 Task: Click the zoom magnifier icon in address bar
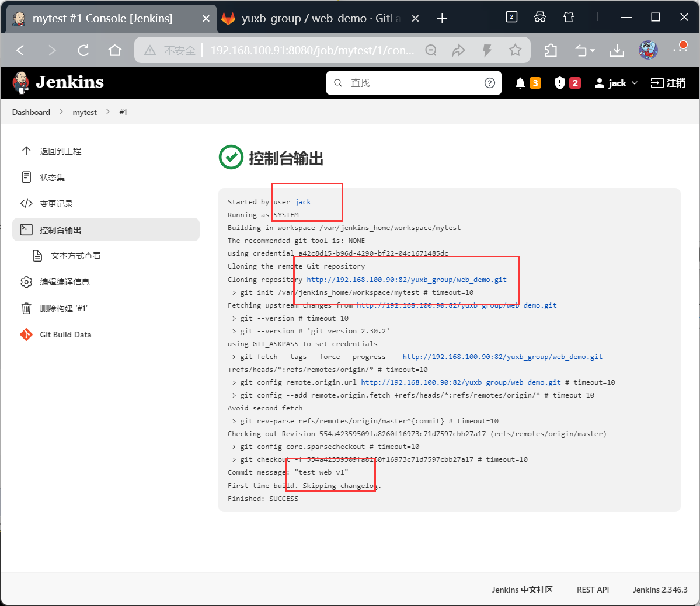[431, 50]
